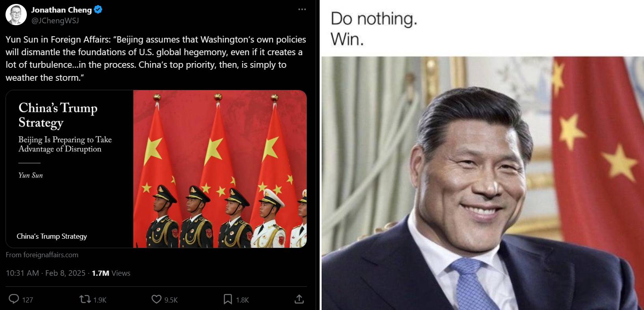Click the blue verified badge
The image size is (644, 310).
click(x=98, y=10)
